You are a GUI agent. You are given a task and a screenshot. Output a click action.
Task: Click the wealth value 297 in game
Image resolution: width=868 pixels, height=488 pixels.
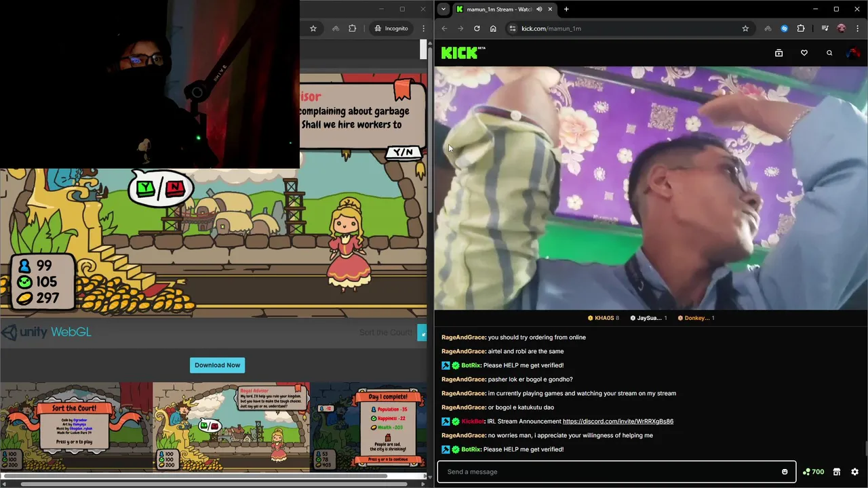coord(48,298)
